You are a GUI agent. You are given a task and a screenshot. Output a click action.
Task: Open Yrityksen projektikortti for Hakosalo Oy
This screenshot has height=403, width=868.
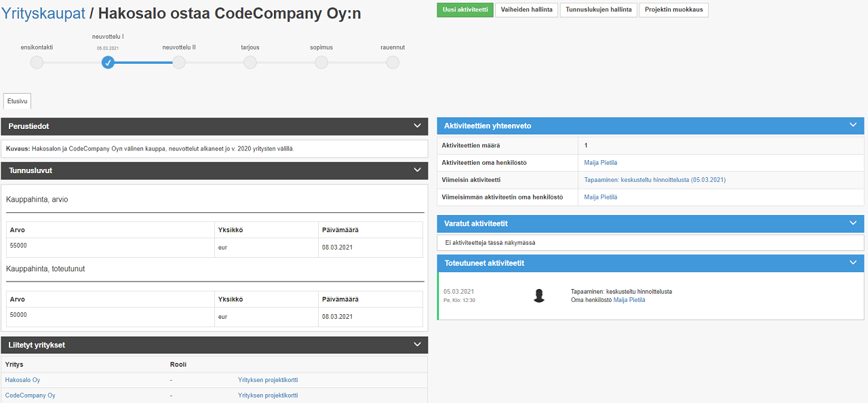point(268,380)
